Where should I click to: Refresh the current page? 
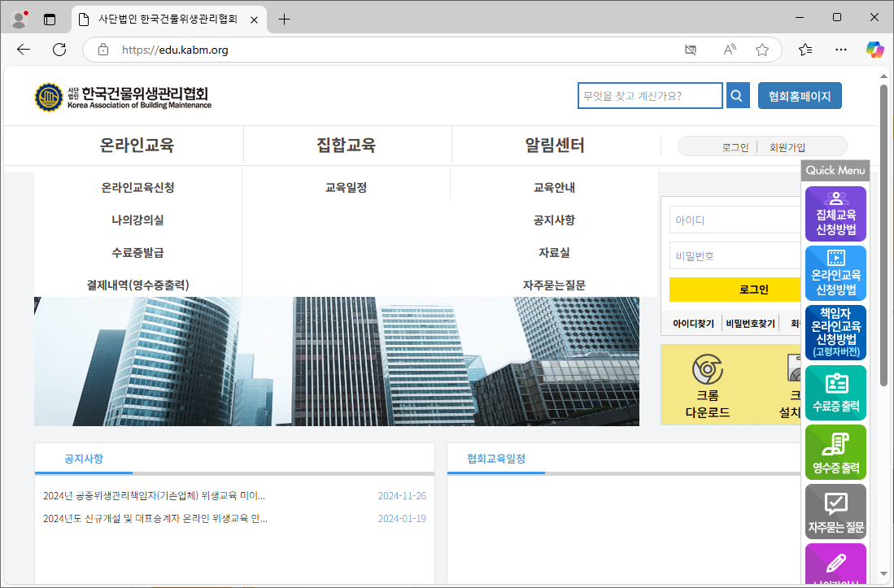(x=59, y=50)
